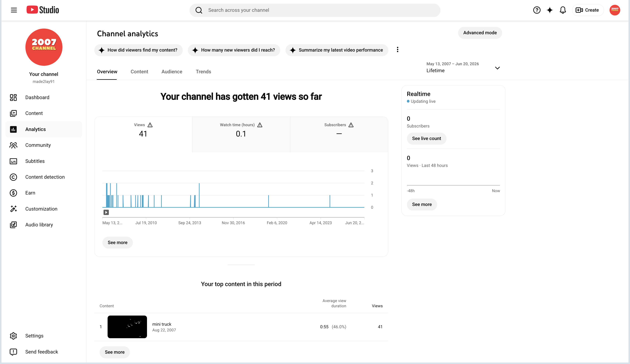Viewport: 630px width, 364px height.
Task: Click the 0:55 average duration value
Action: (x=324, y=327)
